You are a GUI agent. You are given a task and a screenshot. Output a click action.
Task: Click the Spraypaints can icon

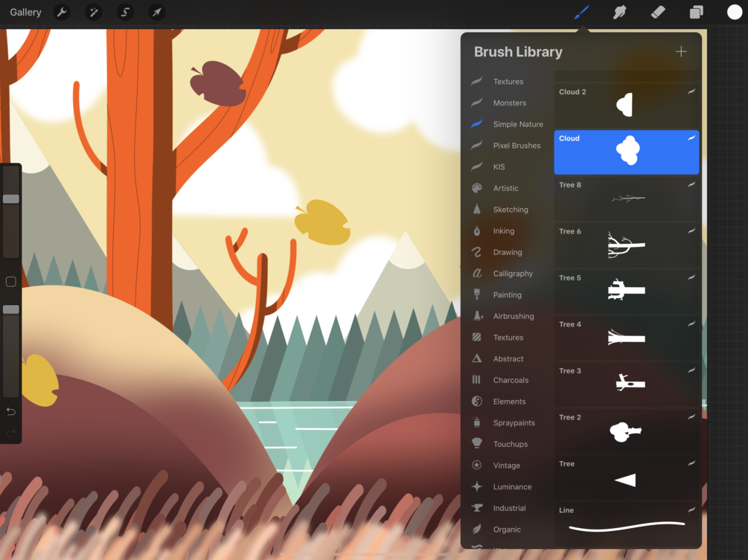pos(476,422)
